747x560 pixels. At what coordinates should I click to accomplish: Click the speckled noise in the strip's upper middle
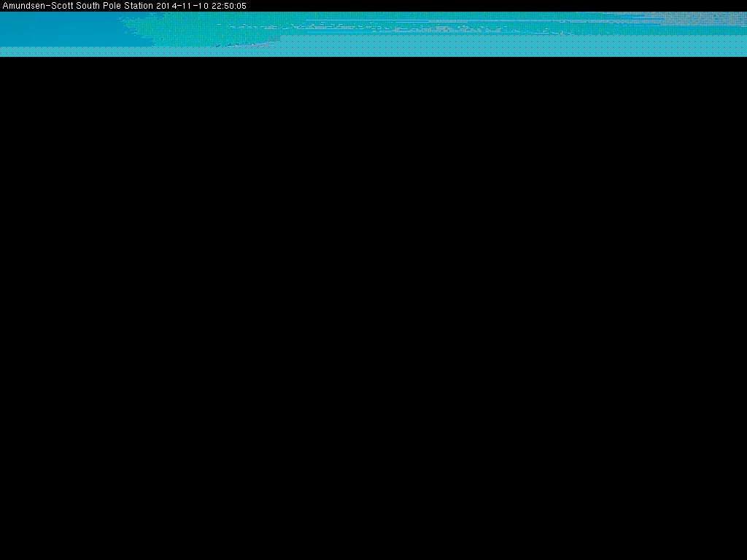[365, 27]
